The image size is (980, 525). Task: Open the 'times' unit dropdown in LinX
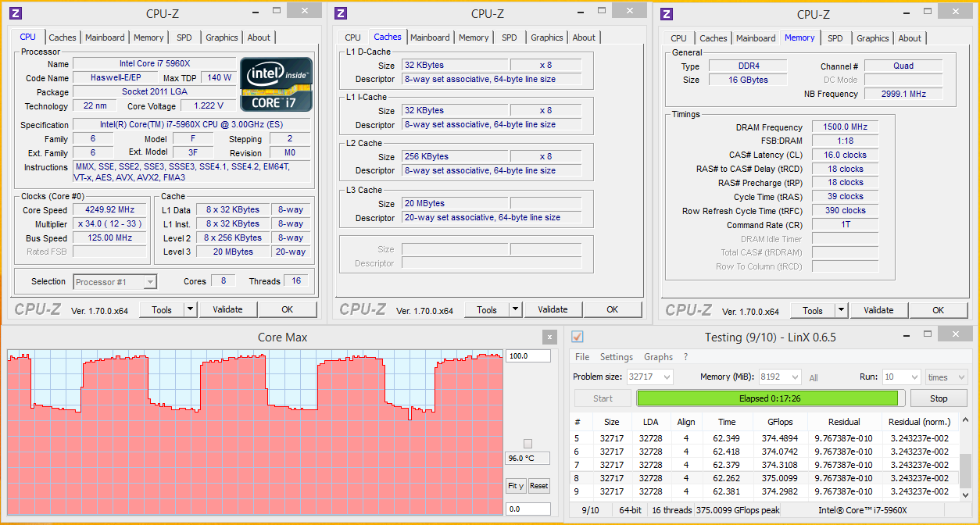coord(948,377)
